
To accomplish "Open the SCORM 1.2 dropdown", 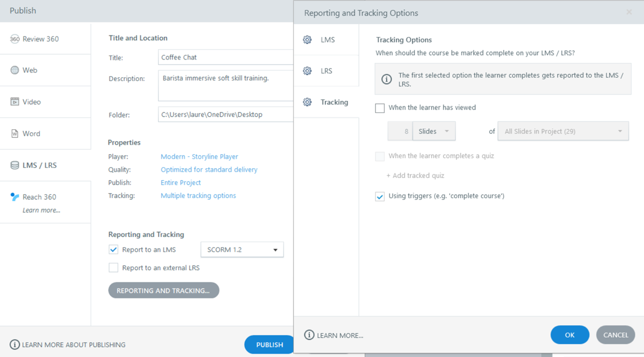I will 242,250.
